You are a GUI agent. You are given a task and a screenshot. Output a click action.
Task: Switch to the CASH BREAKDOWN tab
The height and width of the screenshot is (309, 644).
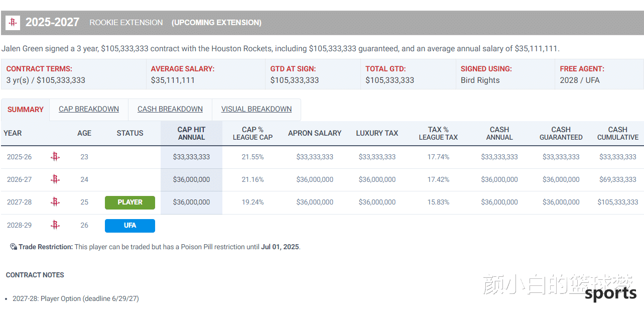pyautogui.click(x=170, y=109)
